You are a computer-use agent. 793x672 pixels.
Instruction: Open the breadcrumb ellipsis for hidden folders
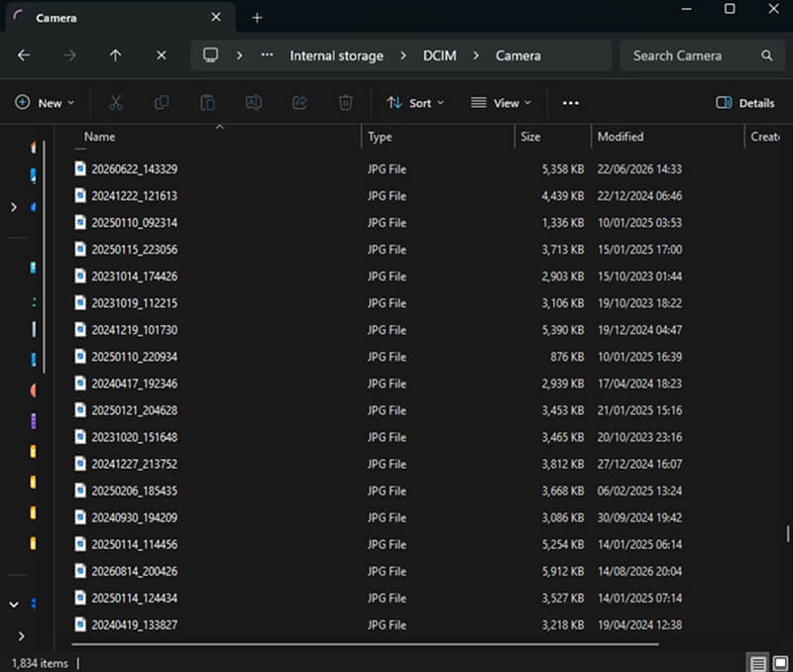267,56
